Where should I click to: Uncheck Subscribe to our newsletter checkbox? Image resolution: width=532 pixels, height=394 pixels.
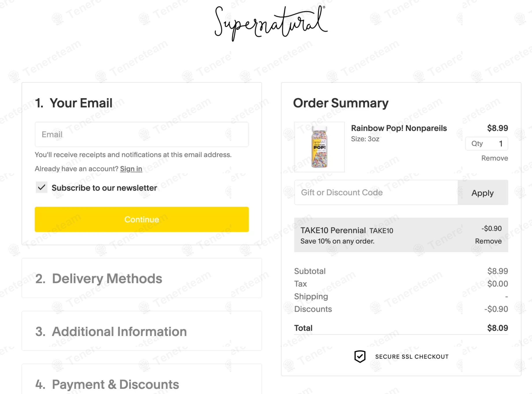(x=42, y=187)
